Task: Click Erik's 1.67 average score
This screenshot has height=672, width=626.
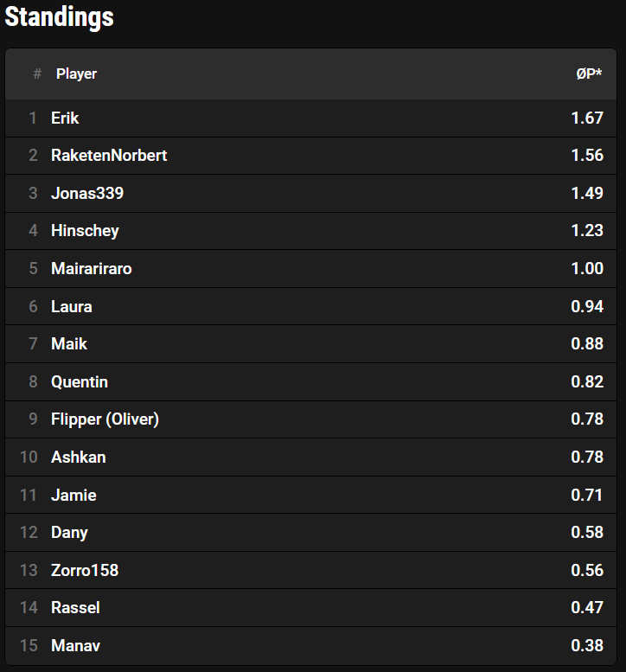Action: click(587, 118)
